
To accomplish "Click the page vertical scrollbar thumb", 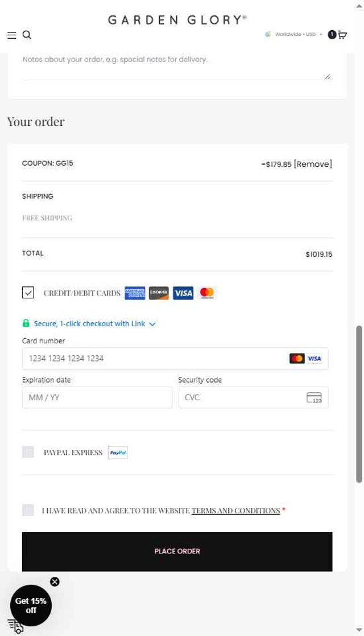I will point(359,404).
